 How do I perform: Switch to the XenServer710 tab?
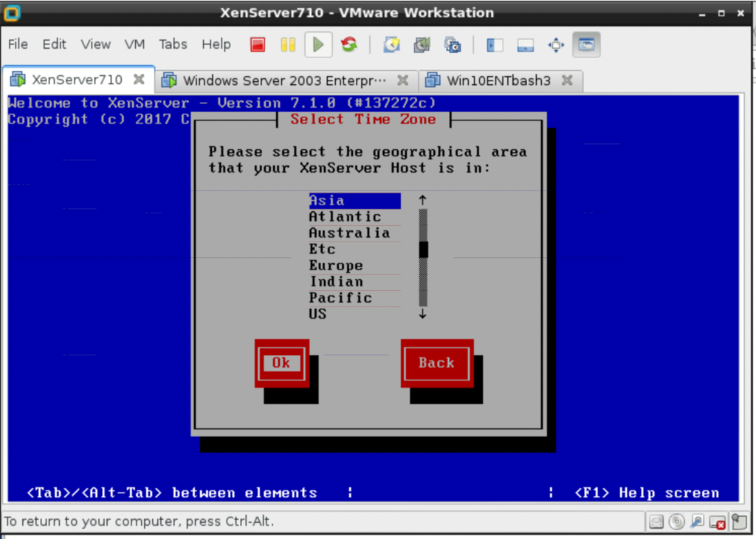pos(77,80)
